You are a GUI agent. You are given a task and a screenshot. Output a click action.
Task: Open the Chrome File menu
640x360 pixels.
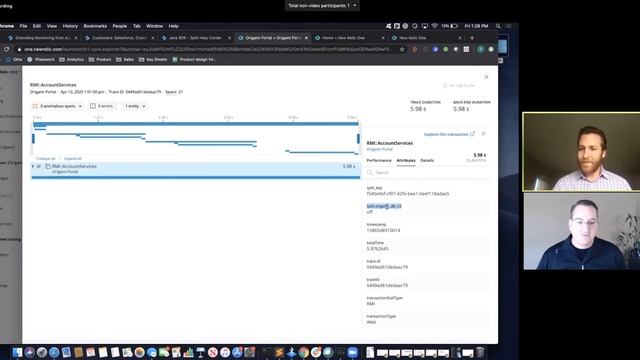point(23,26)
